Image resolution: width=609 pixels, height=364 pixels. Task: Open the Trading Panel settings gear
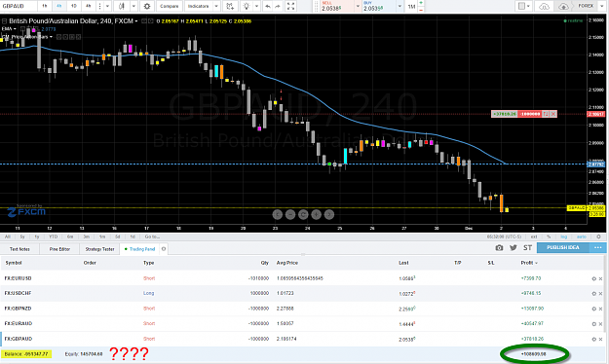[x=164, y=249]
